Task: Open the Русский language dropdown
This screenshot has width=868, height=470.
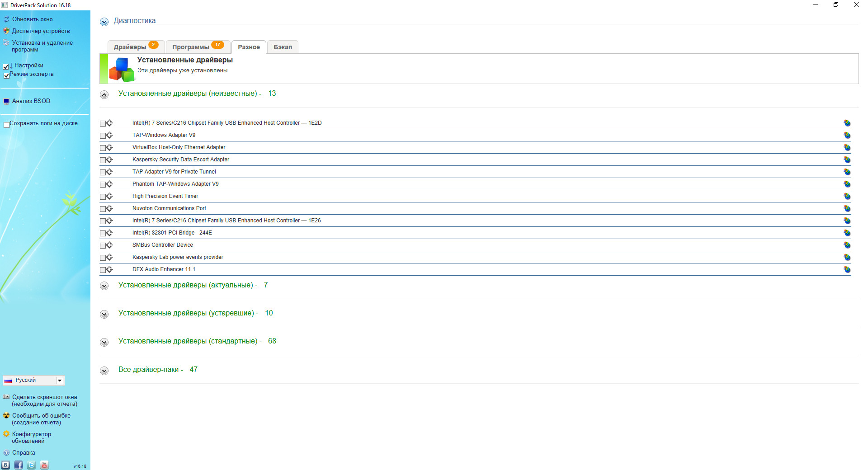Action: [33, 380]
